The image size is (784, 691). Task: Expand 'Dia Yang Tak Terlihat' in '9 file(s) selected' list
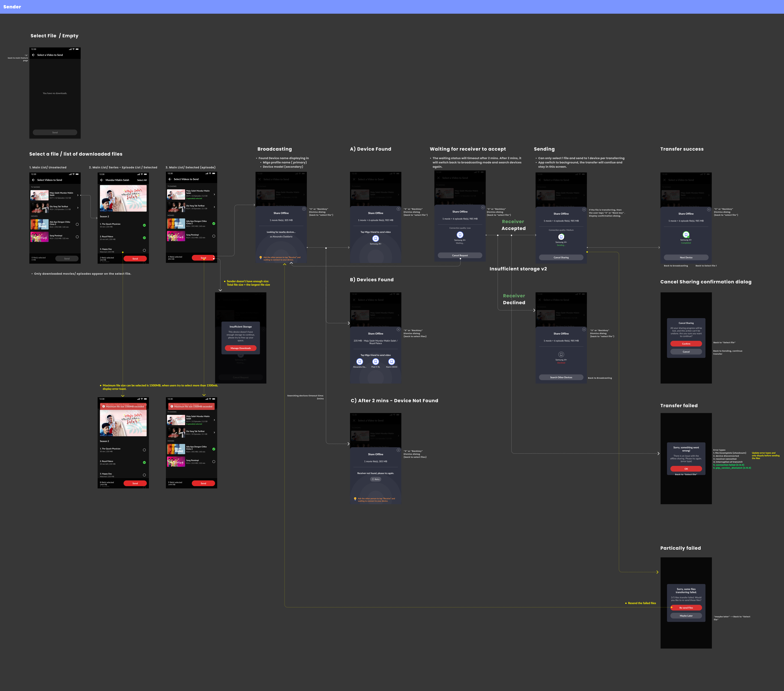point(214,433)
